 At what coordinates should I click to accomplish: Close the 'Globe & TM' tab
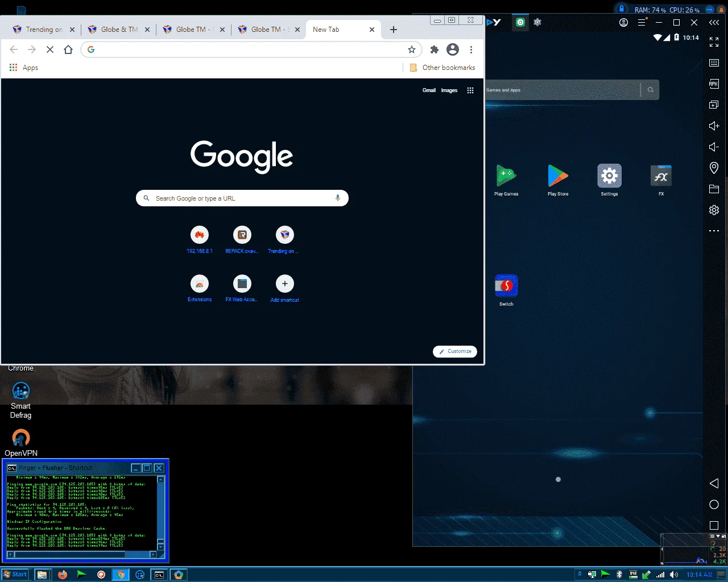click(147, 30)
